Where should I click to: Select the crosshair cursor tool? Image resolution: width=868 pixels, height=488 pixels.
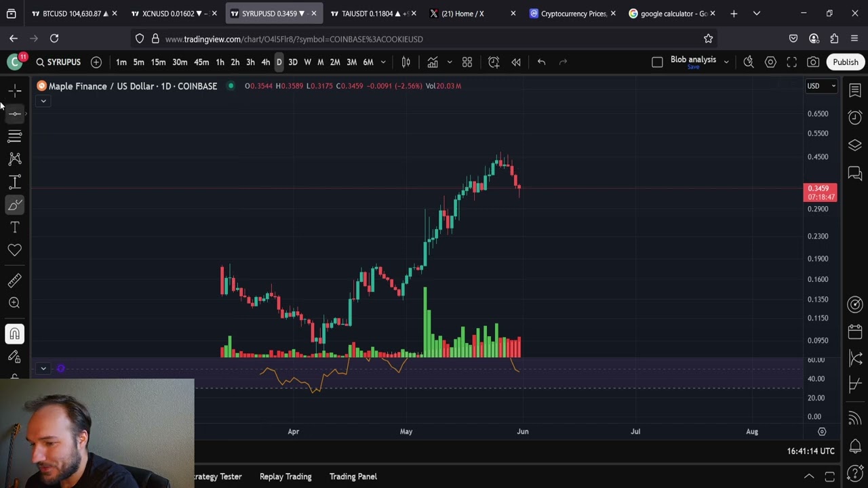(x=15, y=90)
